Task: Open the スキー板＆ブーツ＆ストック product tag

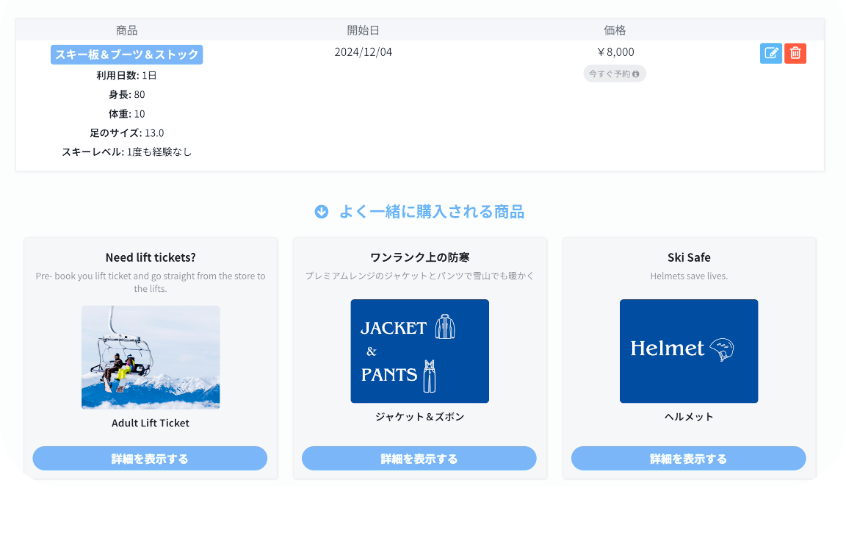Action: coord(127,54)
